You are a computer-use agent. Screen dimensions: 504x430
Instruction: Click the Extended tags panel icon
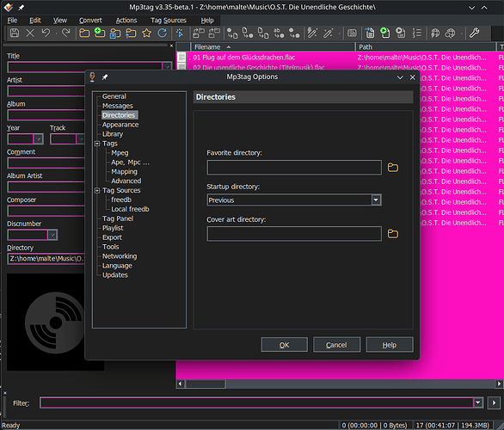352,33
